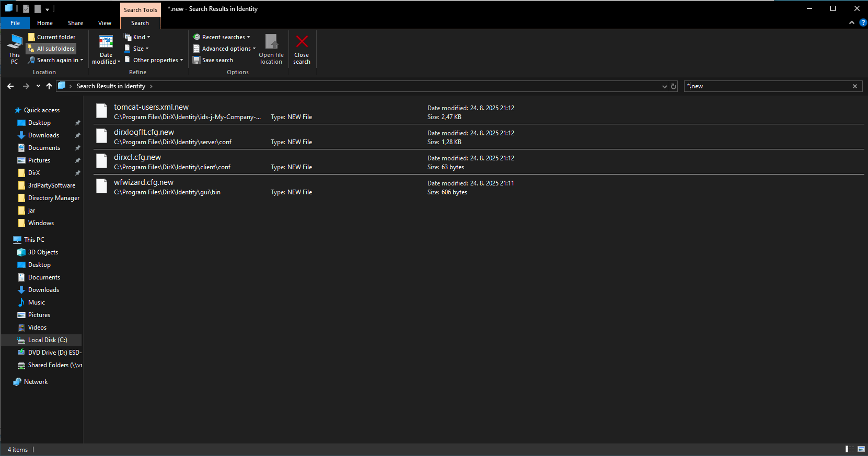The height and width of the screenshot is (456, 868).
Task: Select dirxlogflt.cfg.new file
Action: pos(478,136)
